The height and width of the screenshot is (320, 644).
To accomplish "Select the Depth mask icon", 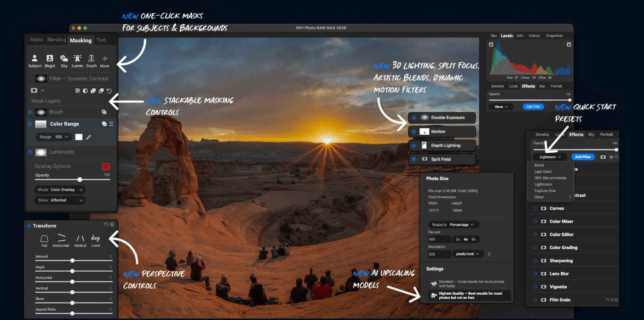I will (x=92, y=59).
